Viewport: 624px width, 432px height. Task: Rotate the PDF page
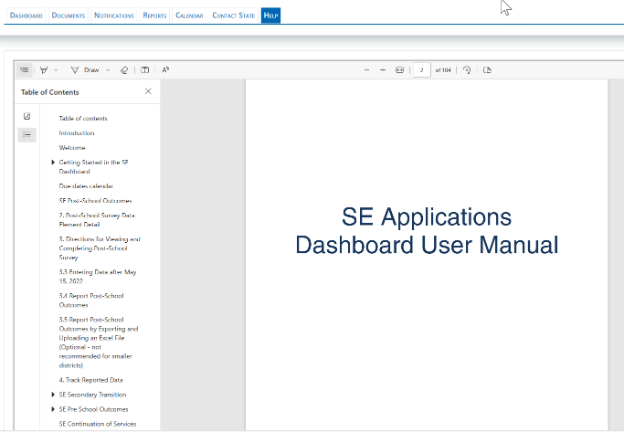(467, 70)
